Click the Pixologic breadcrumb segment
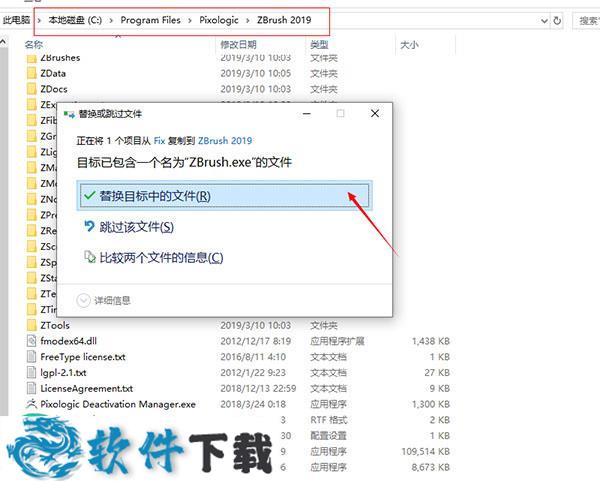The image size is (600, 481). pos(219,20)
